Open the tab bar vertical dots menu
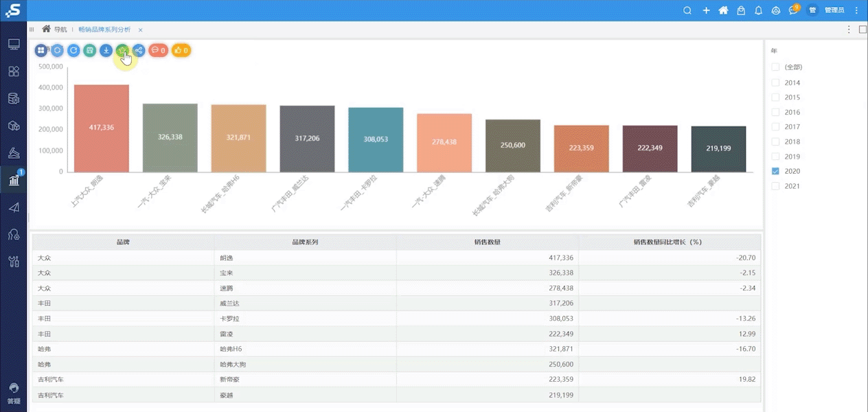The height and width of the screenshot is (412, 868). [x=849, y=30]
